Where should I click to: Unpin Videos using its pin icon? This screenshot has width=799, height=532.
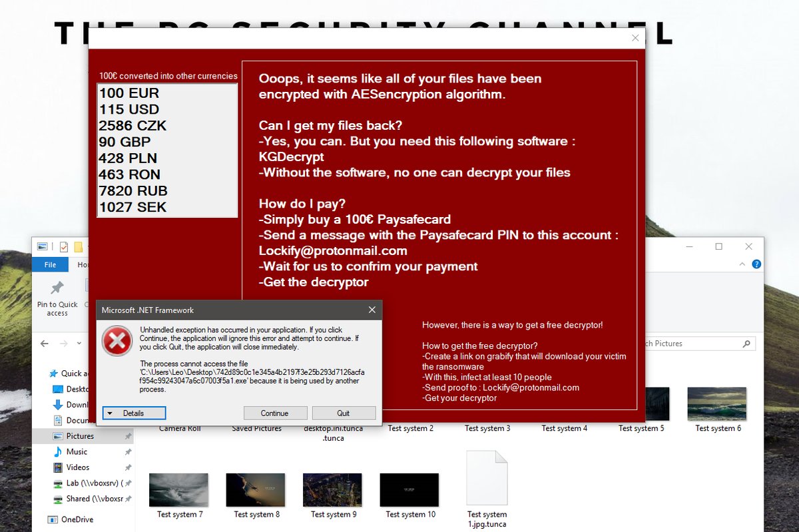(128, 467)
